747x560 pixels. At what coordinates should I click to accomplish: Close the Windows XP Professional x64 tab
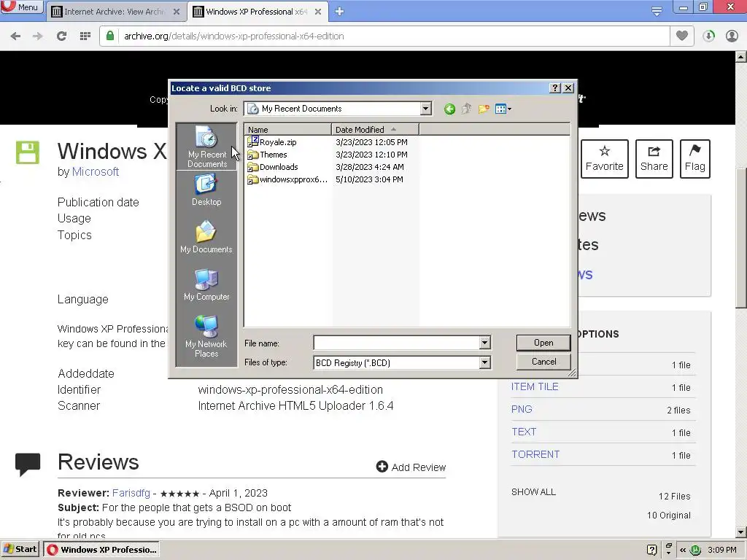click(318, 12)
